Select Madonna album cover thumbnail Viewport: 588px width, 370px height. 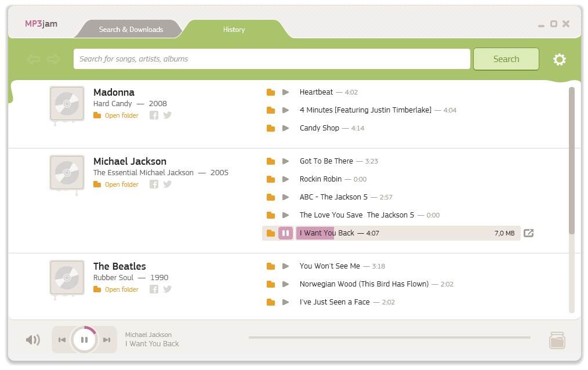pyautogui.click(x=67, y=104)
